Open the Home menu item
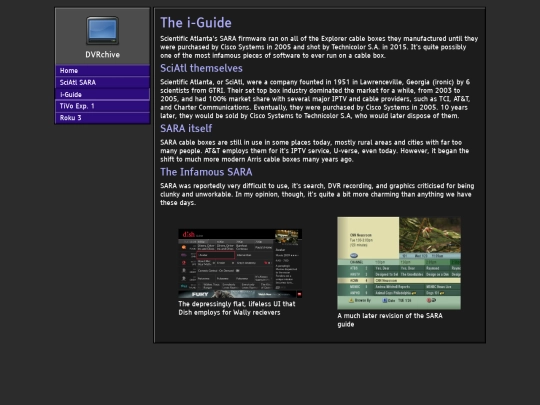The image size is (540, 405). click(x=102, y=71)
